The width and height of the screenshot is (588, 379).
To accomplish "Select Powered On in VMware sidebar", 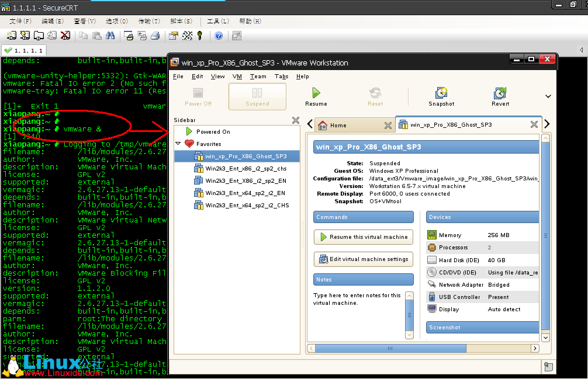I will point(213,132).
